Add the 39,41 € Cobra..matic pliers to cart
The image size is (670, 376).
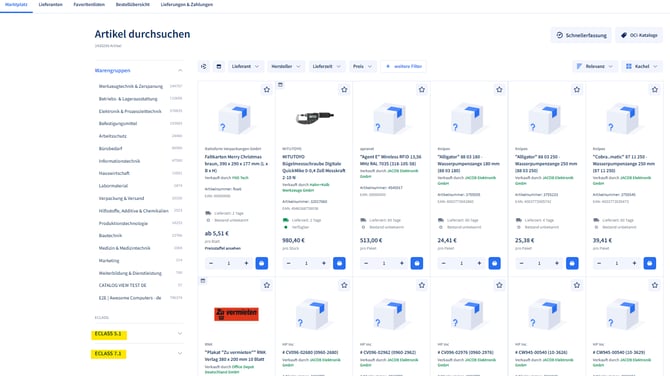649,263
